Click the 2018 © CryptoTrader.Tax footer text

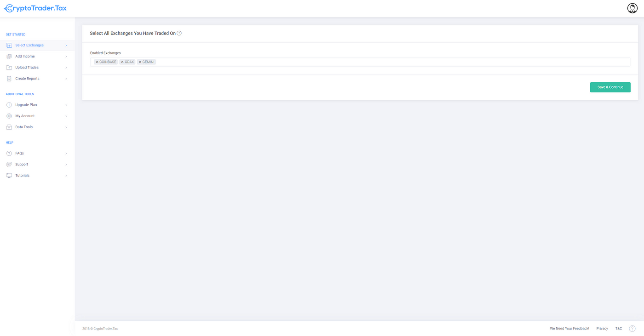click(x=100, y=329)
